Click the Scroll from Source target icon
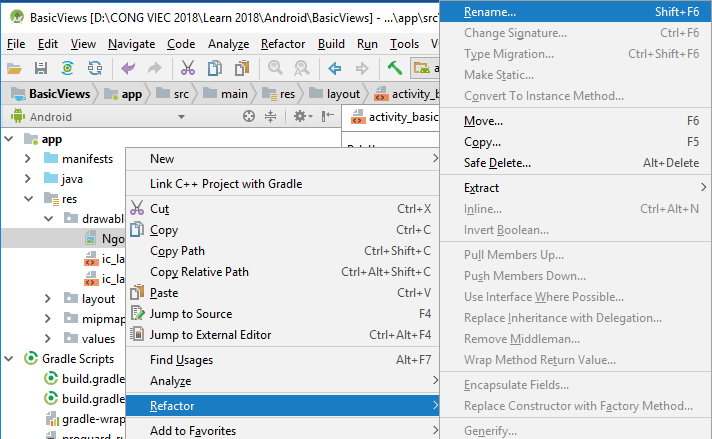 [249, 117]
